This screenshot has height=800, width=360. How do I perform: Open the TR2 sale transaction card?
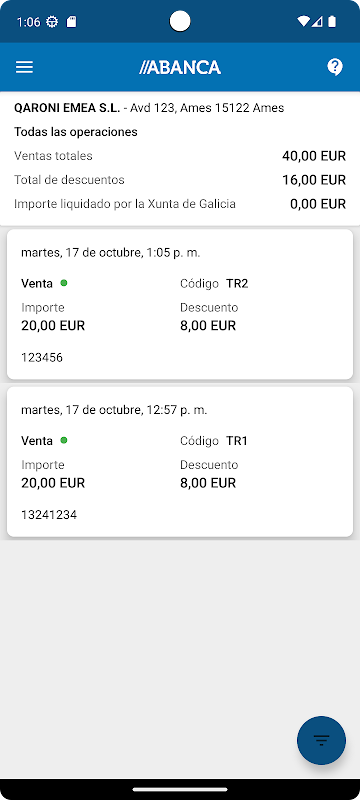(x=180, y=305)
